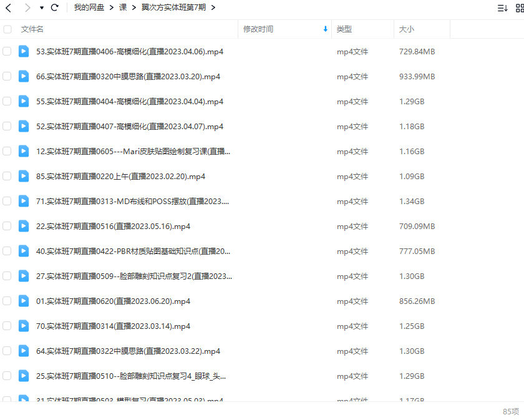Sort files by the 类型 column header
This screenshot has height=420, width=524.
(344, 29)
